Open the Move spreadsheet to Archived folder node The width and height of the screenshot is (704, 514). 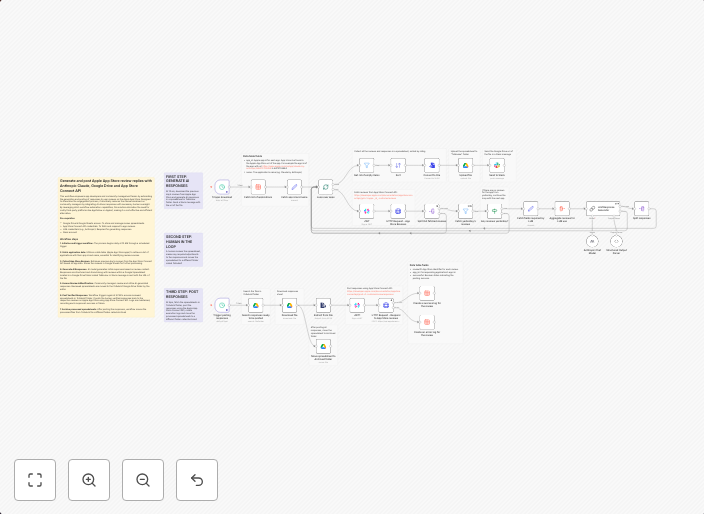coord(323,347)
